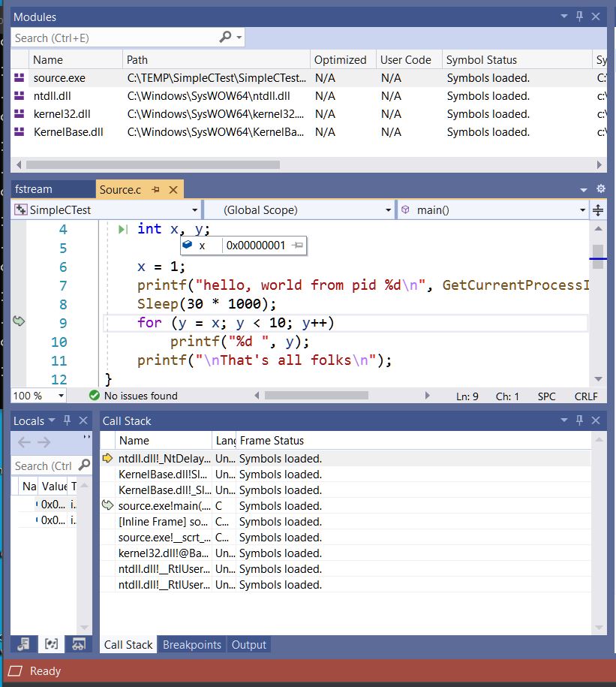Click the kernel32.dll module icon
The height and width of the screenshot is (687, 616).
[x=20, y=113]
